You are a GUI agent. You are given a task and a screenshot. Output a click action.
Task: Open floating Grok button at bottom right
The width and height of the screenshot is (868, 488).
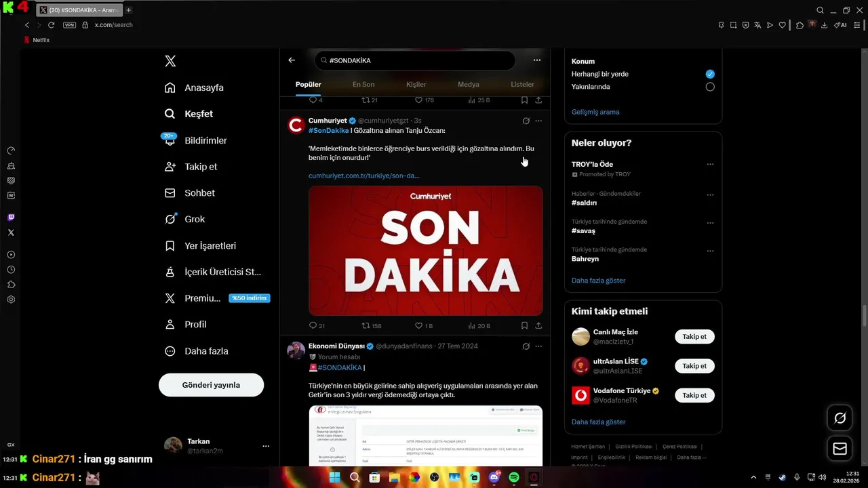pos(840,418)
